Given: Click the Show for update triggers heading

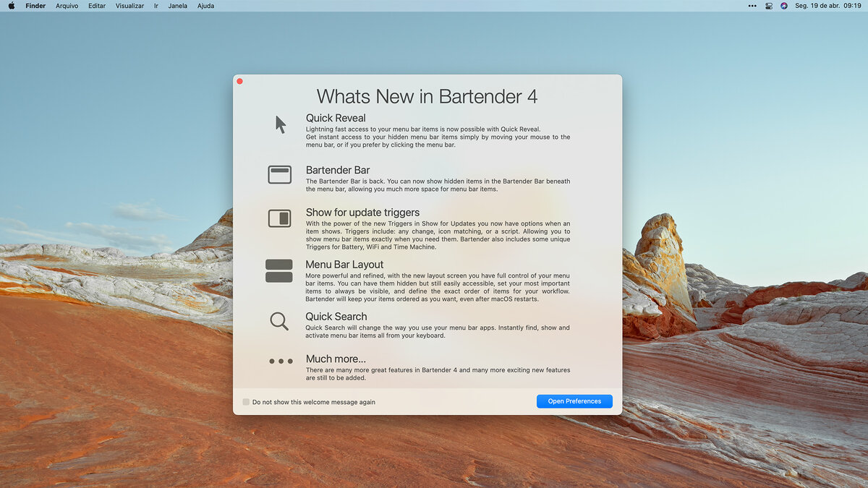Looking at the screenshot, I should coord(362,213).
